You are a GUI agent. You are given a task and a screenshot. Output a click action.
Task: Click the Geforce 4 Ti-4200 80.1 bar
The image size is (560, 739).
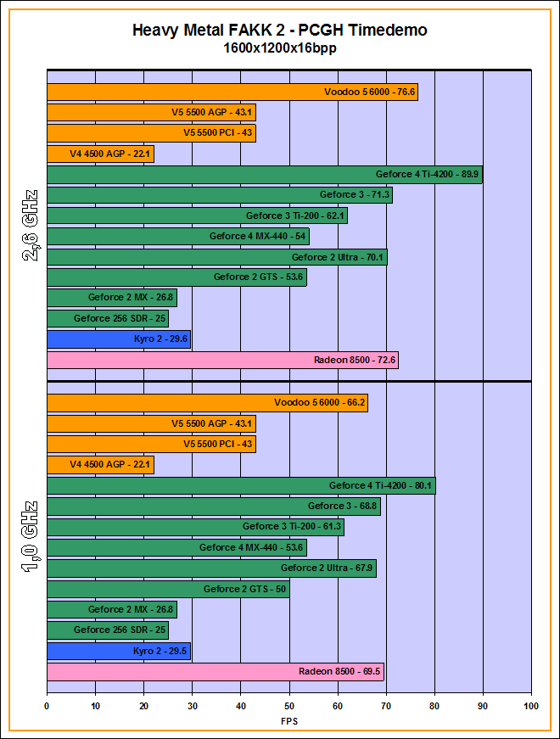(241, 486)
